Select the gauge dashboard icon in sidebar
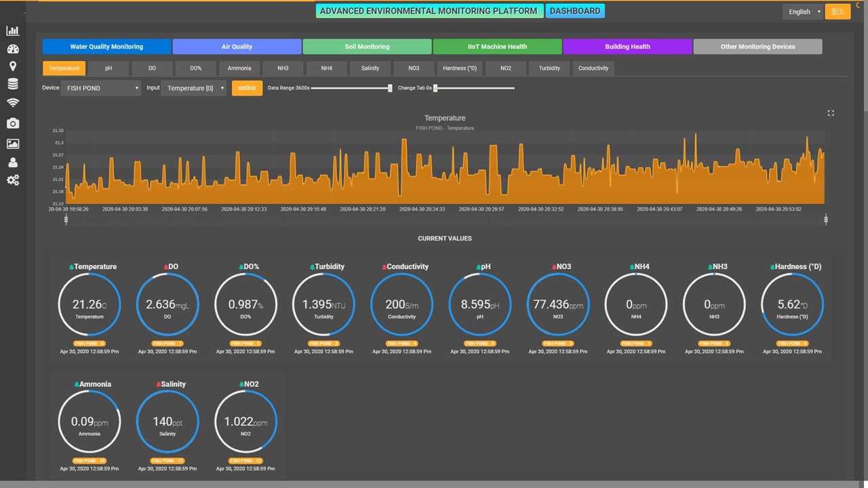 [x=12, y=49]
